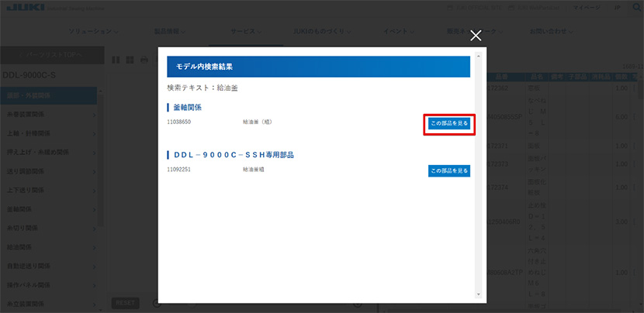
Task: View part 11038650 給油釜（組）
Action: pyautogui.click(x=449, y=123)
